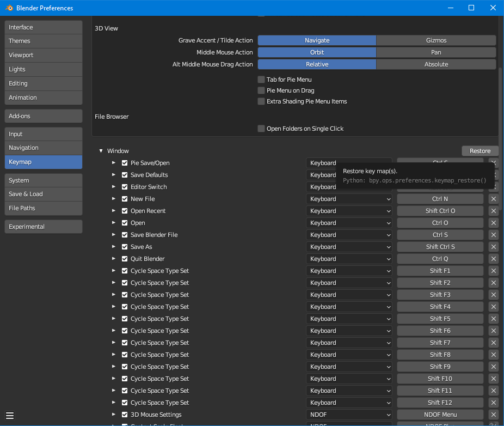The height and width of the screenshot is (426, 504).
Task: Remove the Save As keymap entry
Action: (494, 247)
